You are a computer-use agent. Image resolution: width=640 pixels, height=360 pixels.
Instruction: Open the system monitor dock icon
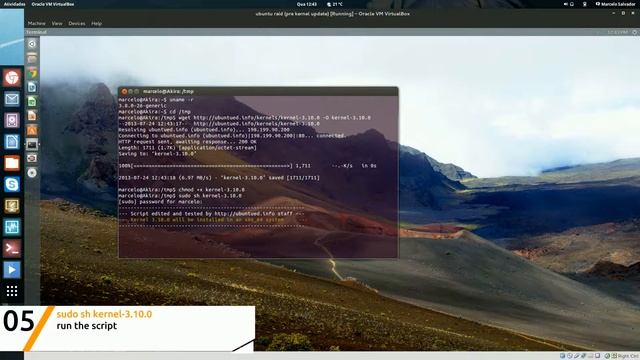point(12,227)
